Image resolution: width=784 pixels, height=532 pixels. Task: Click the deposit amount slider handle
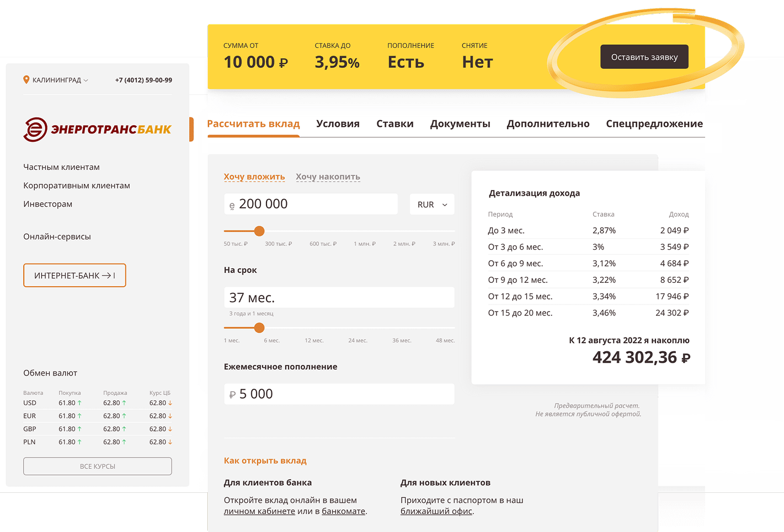pos(259,231)
